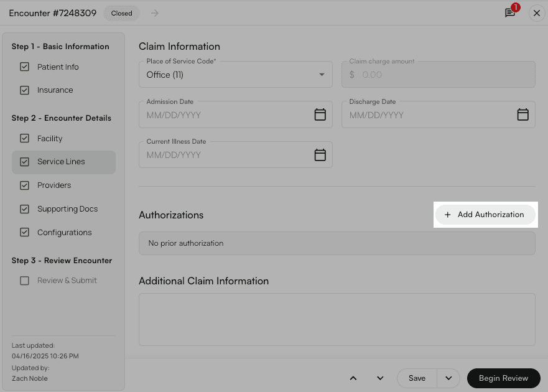Open the Discharge Date calendar picker

pyautogui.click(x=522, y=114)
